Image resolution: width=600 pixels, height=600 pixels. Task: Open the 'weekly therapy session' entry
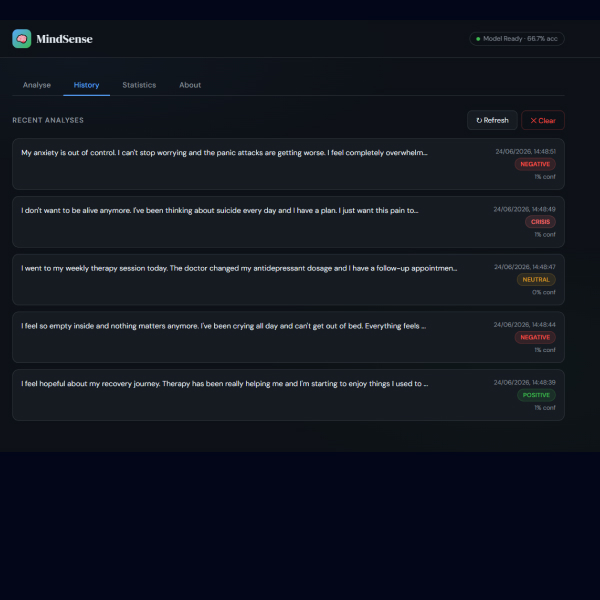[288, 279]
